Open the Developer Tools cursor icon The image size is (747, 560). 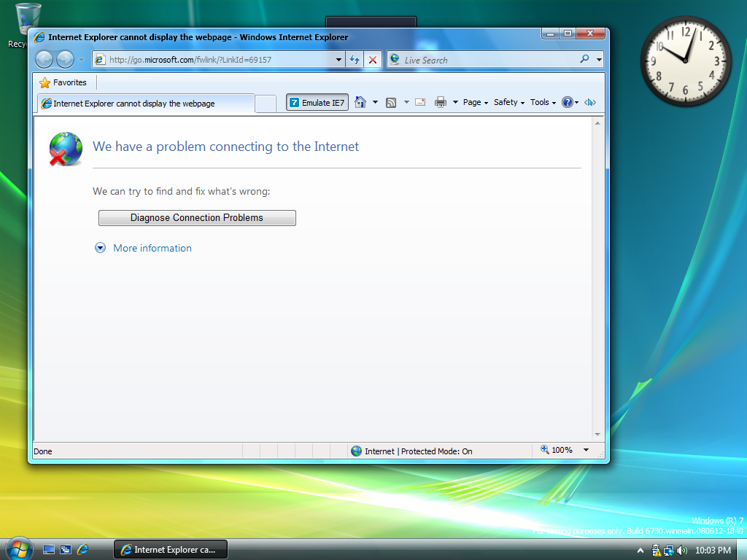[x=590, y=102]
